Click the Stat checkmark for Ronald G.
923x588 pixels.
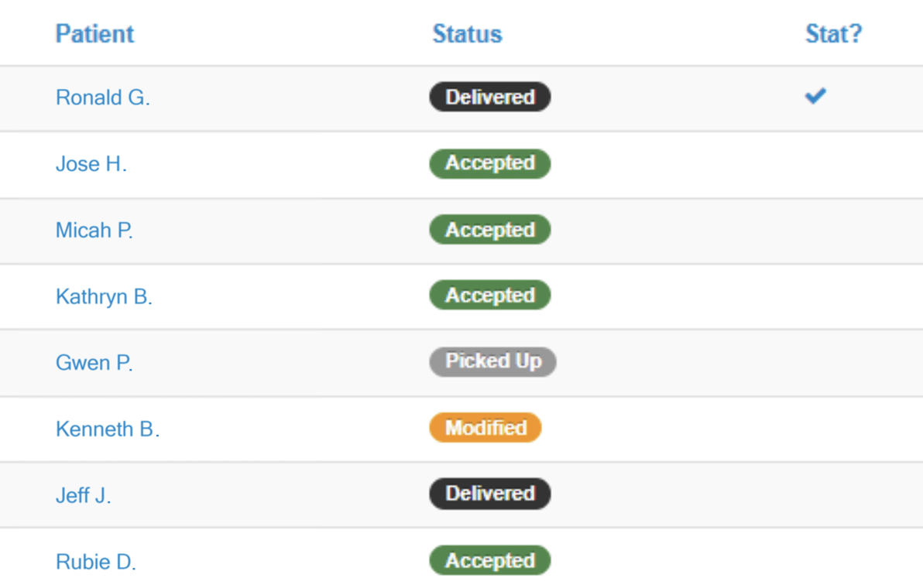coord(815,96)
